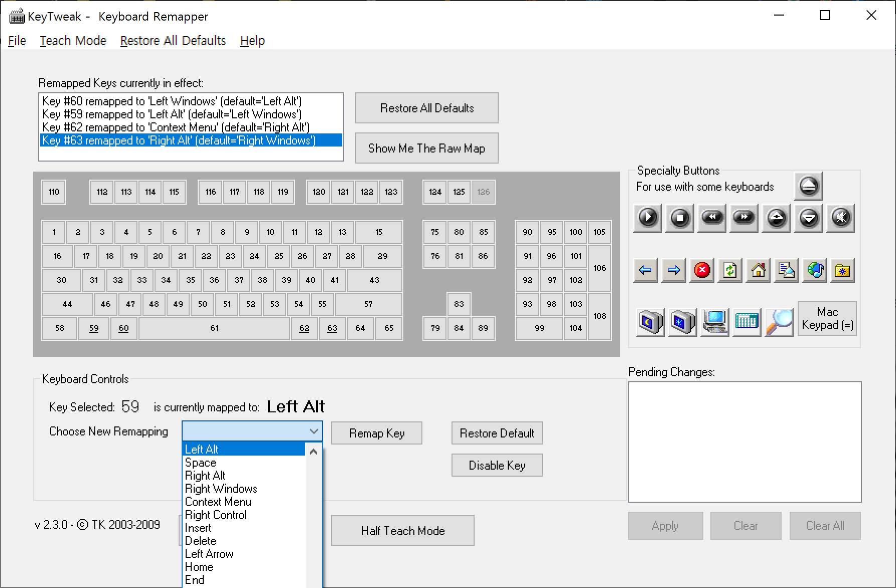Click the Wake-up monitor icon
Viewport: 896px width, 588px height.
coord(682,322)
